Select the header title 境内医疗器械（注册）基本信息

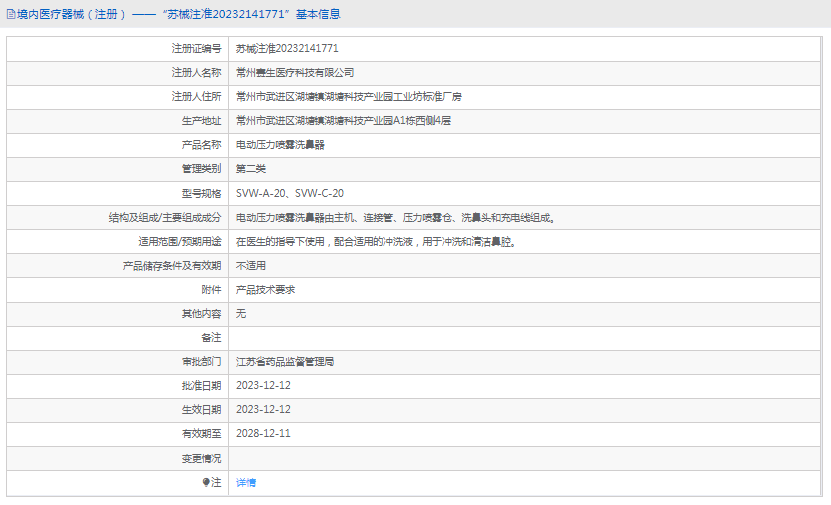tap(179, 14)
